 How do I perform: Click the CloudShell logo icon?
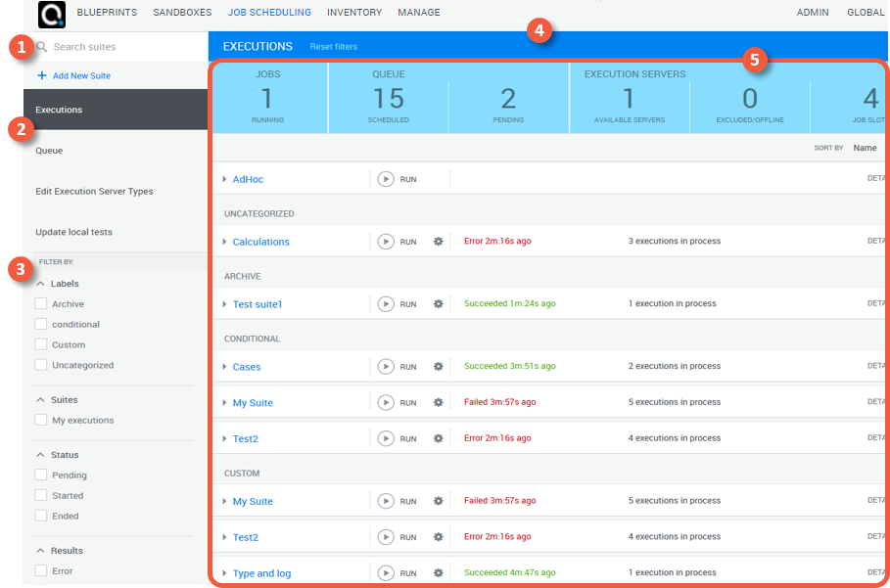(x=51, y=14)
